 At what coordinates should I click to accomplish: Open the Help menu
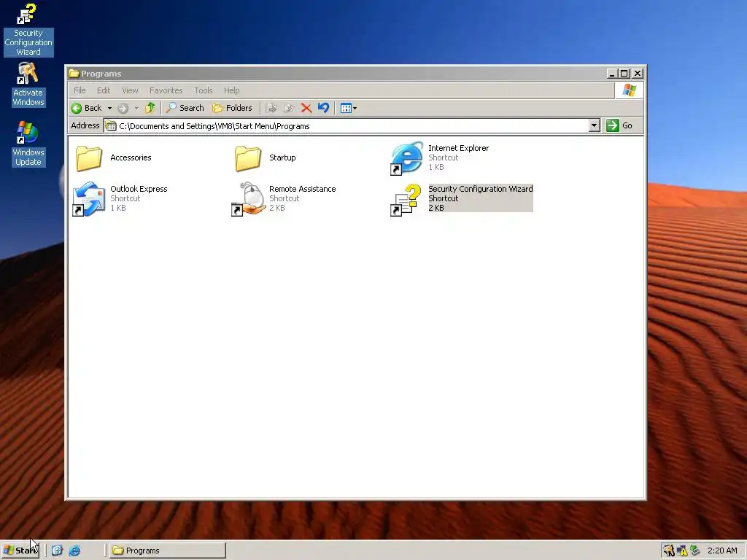(231, 90)
